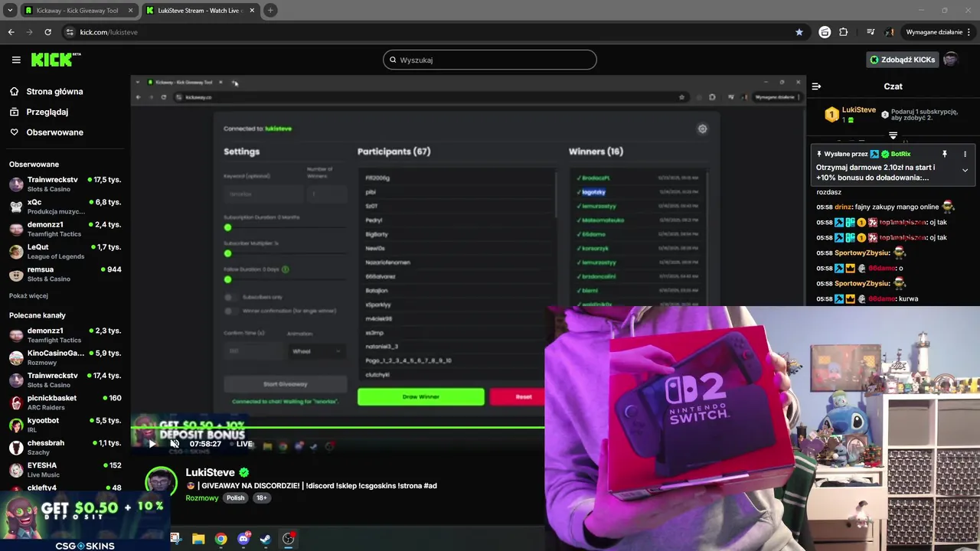This screenshot has width=980, height=551.
Task: Click the green Draw Winner button
Action: 421,396
